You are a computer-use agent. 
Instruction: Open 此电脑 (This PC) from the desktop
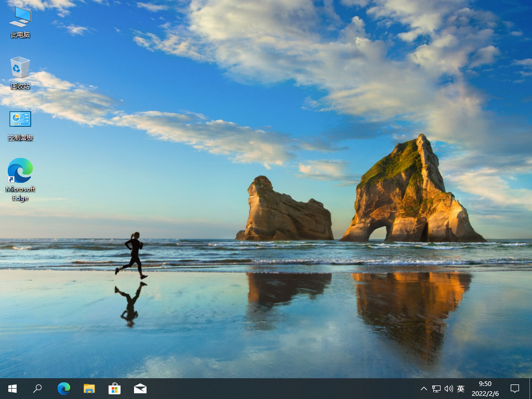tap(20, 21)
